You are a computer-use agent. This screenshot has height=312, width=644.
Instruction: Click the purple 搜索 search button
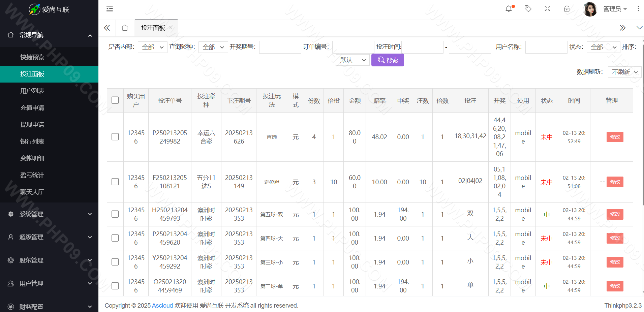tap(388, 60)
